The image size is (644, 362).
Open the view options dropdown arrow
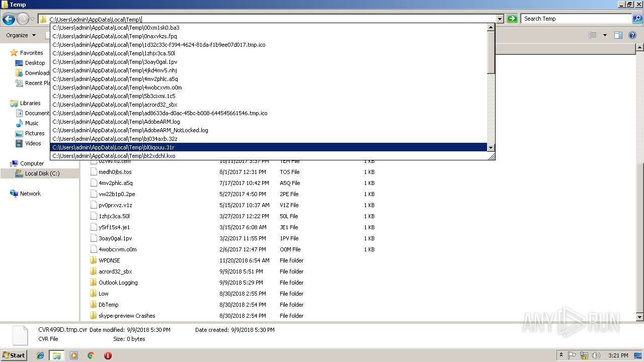click(x=605, y=35)
